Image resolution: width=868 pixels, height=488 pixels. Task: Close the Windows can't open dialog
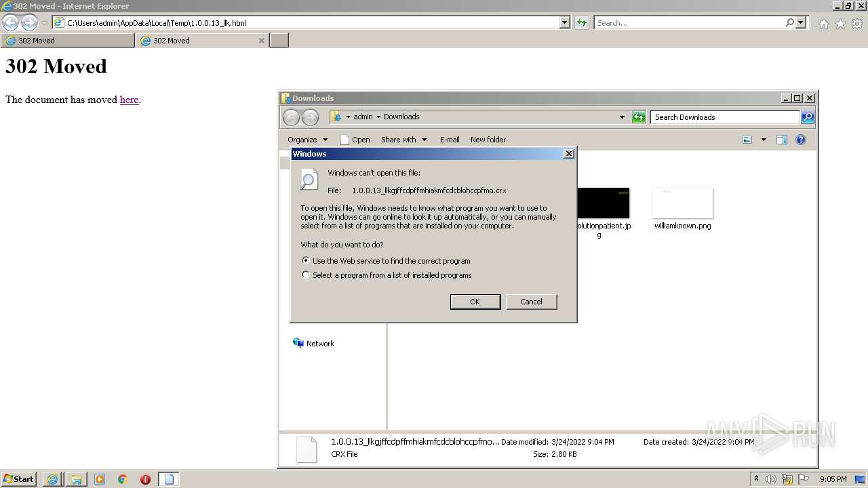(569, 154)
